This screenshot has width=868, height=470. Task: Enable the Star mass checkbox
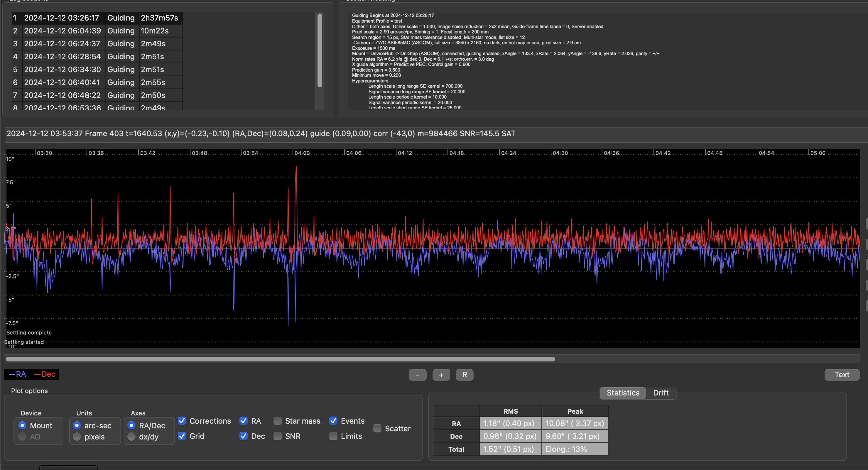pos(277,421)
